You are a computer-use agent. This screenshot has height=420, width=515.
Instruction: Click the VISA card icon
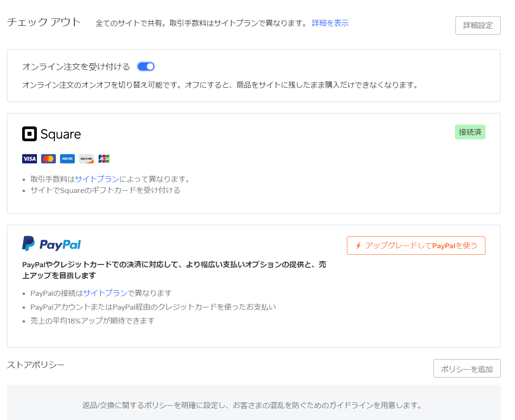30,159
